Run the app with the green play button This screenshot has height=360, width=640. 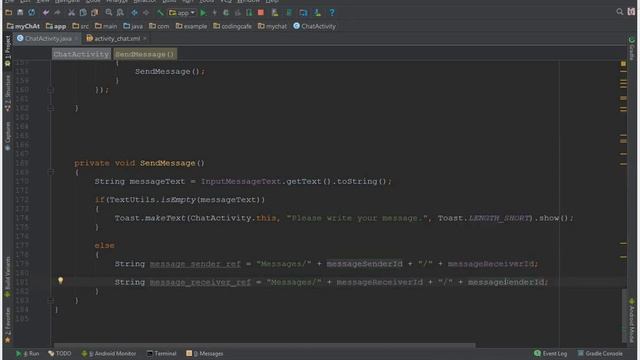click(203, 13)
